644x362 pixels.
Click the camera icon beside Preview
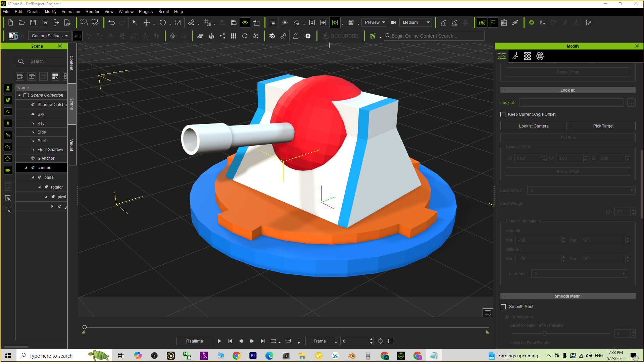click(393, 22)
